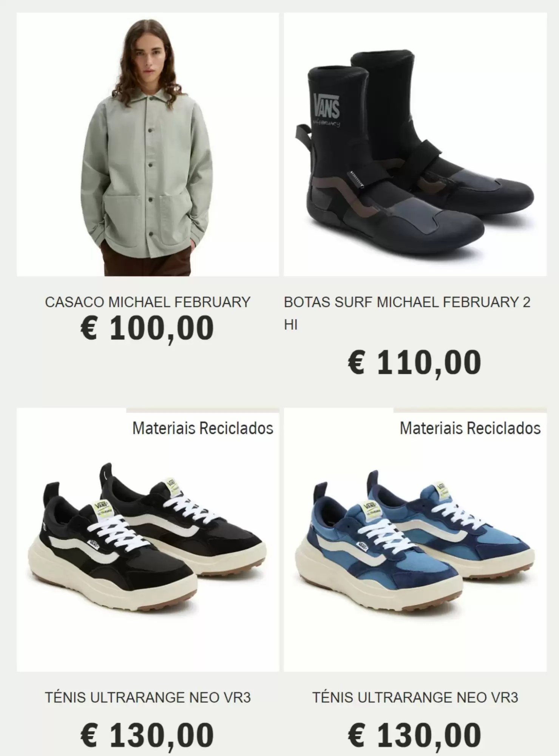Open the black Vans surf boots image
Viewport: 559px width, 756px height.
coord(415,144)
